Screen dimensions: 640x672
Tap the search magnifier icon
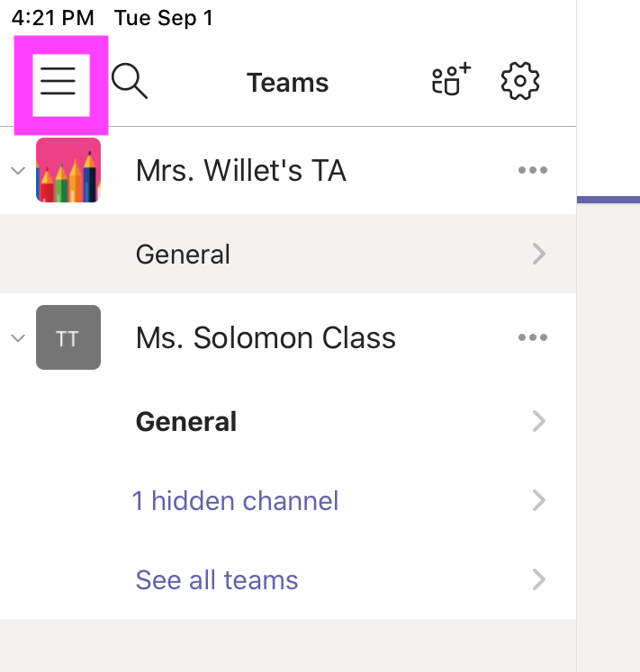(130, 82)
